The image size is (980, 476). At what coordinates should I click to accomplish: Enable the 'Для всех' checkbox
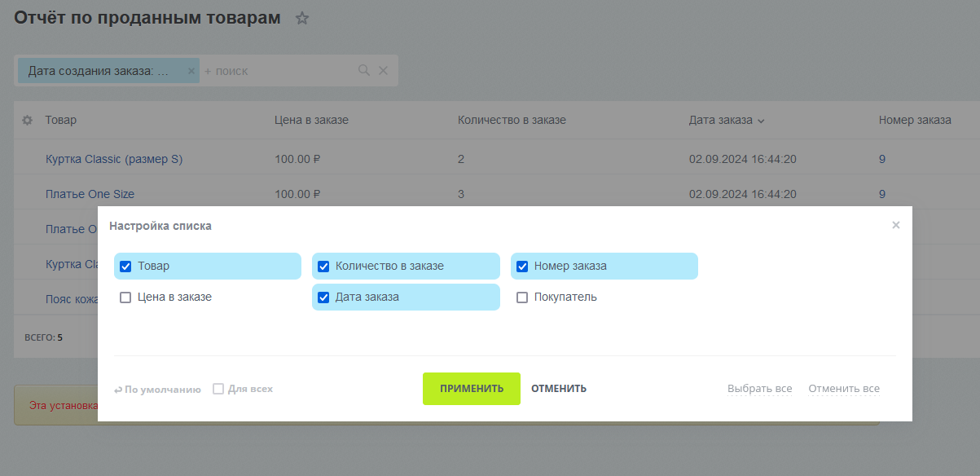click(218, 389)
